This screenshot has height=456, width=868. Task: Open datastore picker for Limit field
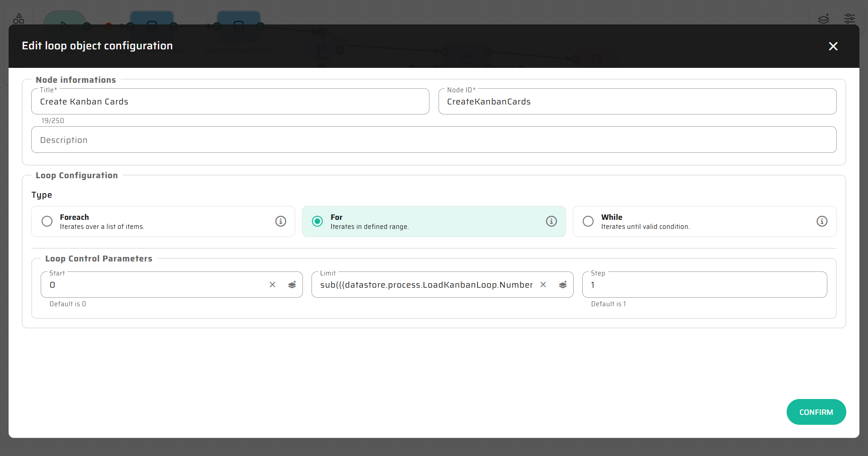(x=563, y=285)
